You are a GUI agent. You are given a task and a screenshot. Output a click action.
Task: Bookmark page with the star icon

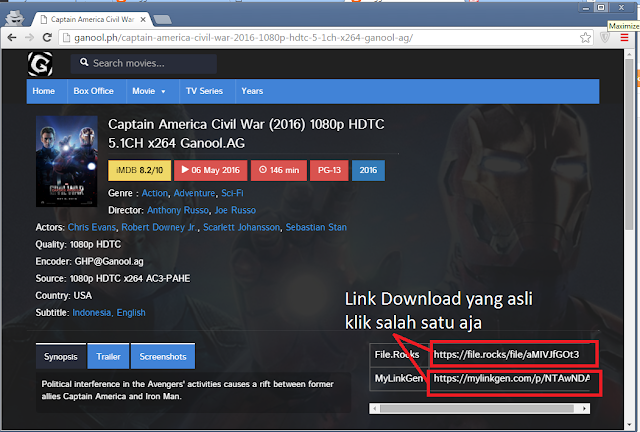585,38
